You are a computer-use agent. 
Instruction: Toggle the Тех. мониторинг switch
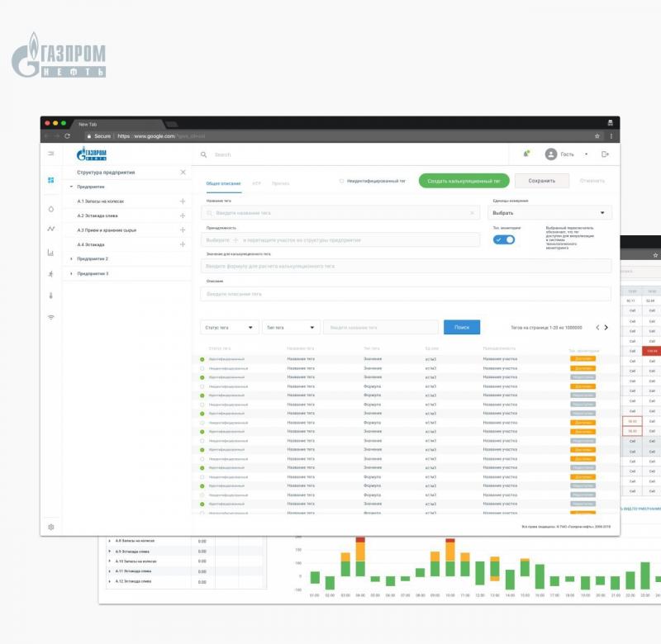click(x=504, y=239)
